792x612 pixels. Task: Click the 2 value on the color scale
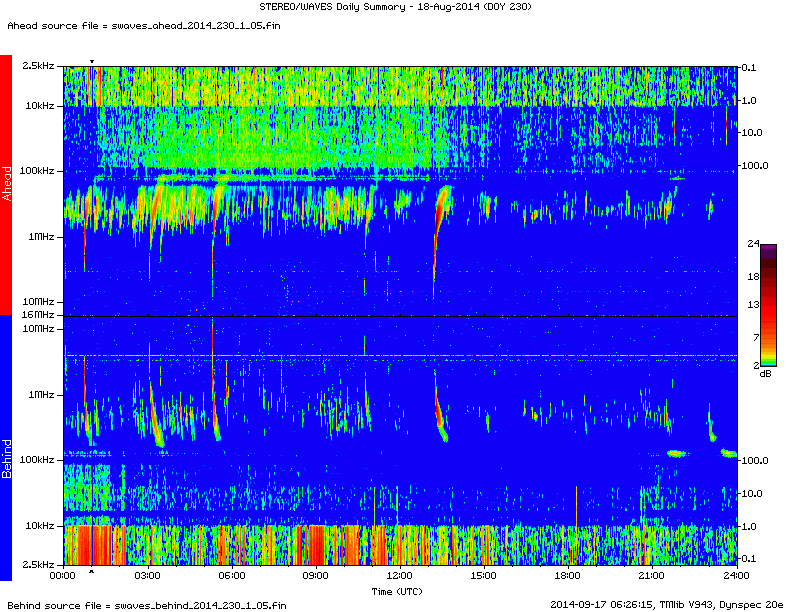pyautogui.click(x=756, y=365)
